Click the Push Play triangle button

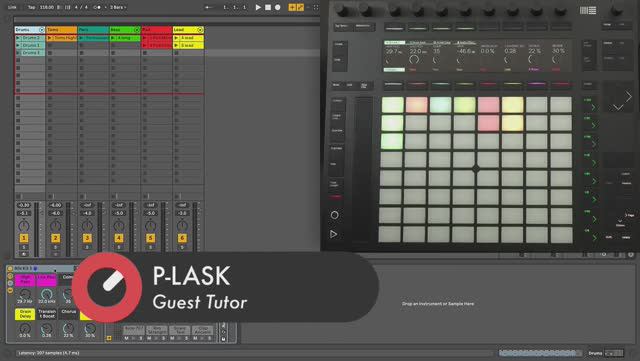tap(334, 234)
